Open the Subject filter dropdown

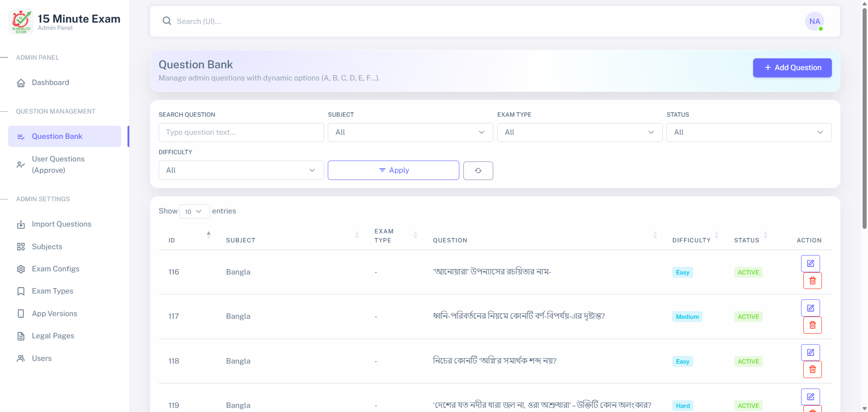[x=410, y=133]
